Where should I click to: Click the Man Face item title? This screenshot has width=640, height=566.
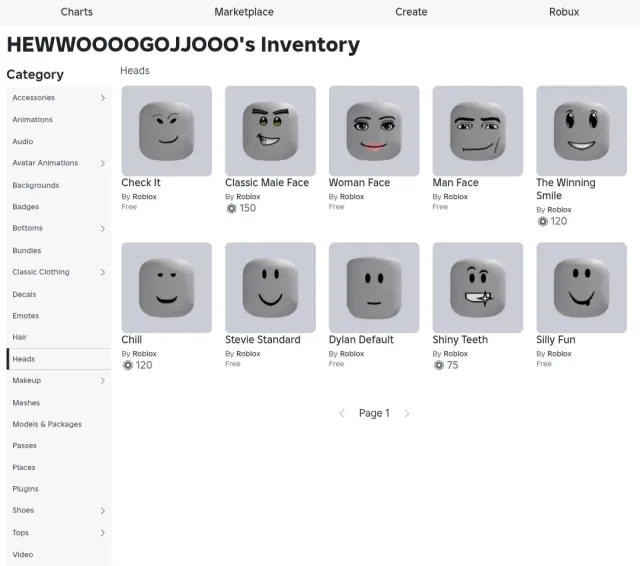coord(456,183)
